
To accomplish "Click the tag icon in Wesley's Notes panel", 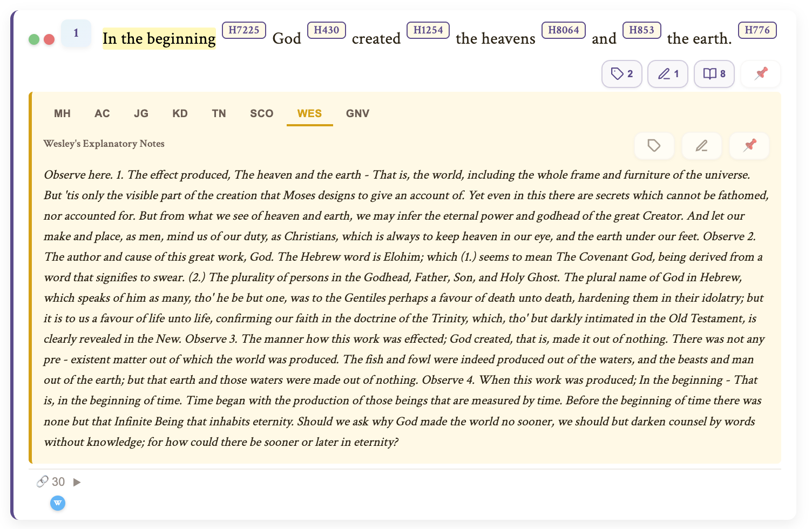I will [654, 146].
